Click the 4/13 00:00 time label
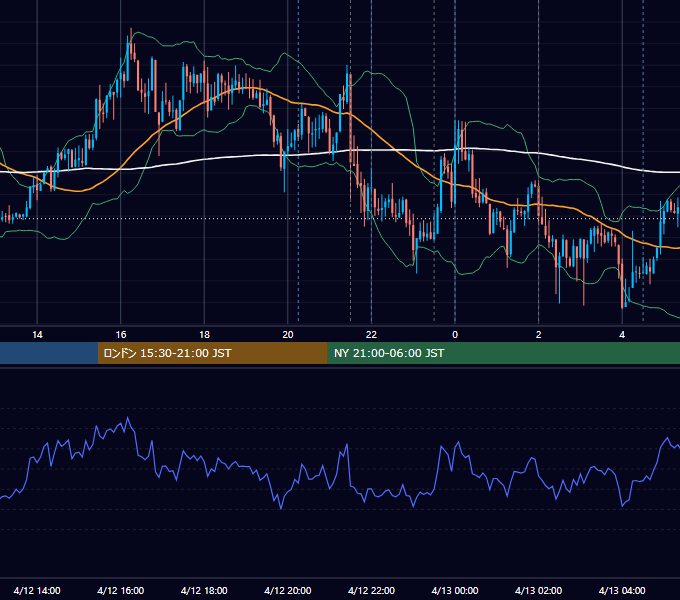Image resolution: width=680 pixels, height=600 pixels. point(455,590)
